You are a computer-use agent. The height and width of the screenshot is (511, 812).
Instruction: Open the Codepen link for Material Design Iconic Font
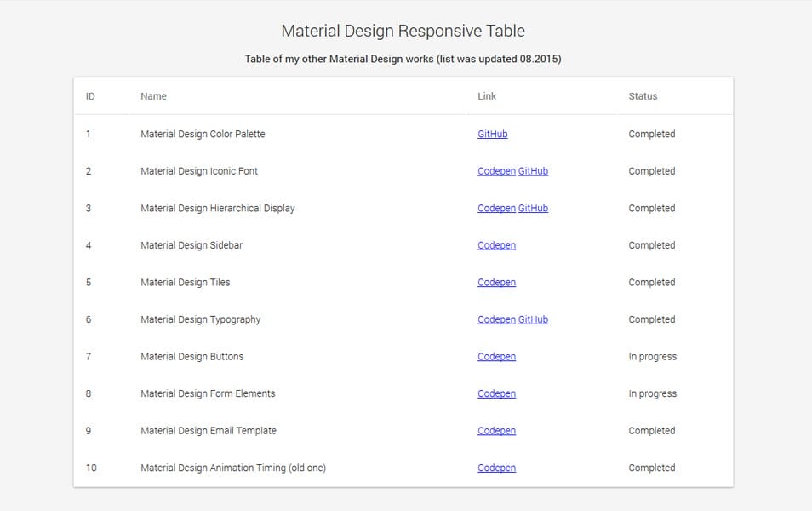click(x=496, y=170)
